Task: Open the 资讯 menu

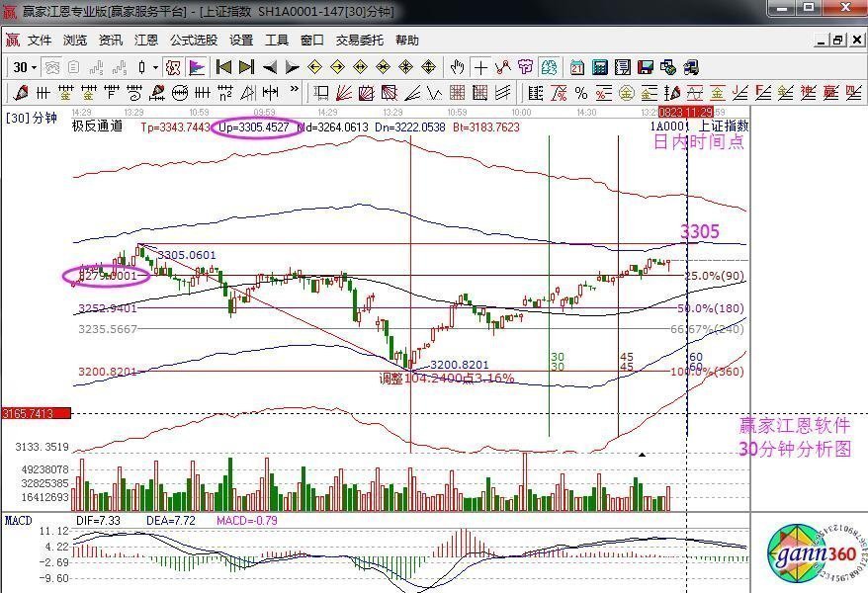Action: (x=110, y=41)
